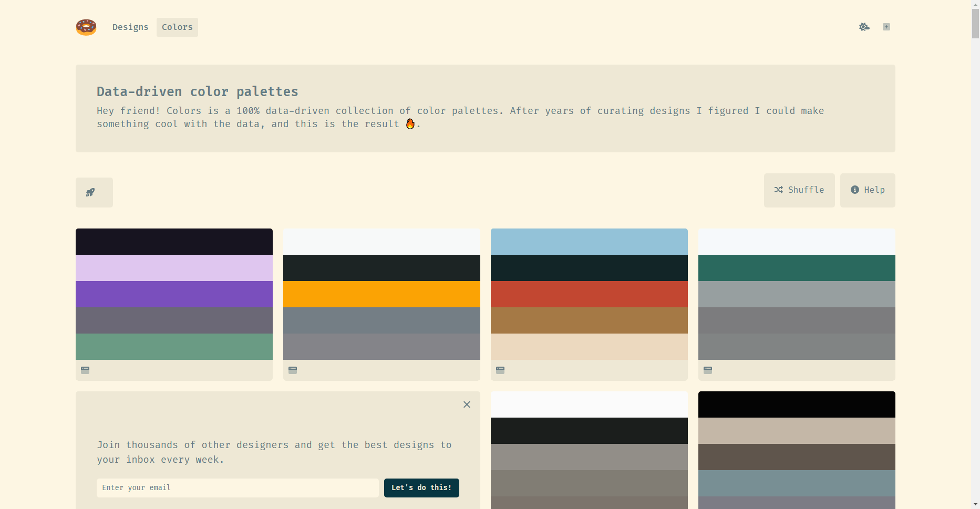Click the Let's do this! button
The image size is (980, 509).
[x=421, y=488]
